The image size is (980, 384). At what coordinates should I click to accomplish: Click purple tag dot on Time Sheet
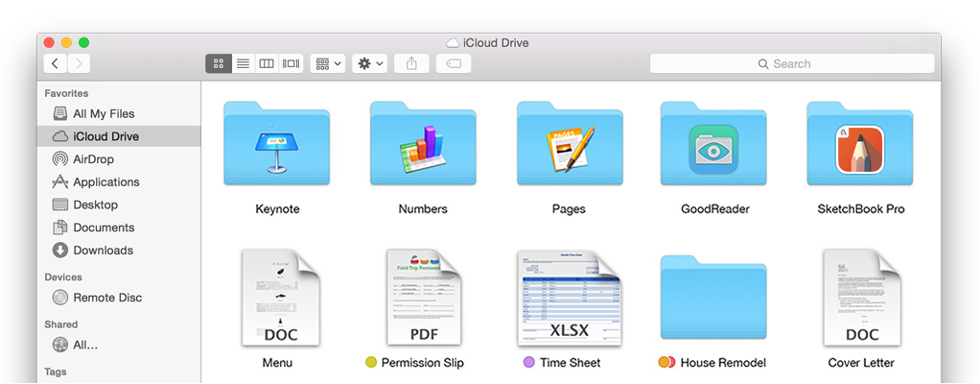coord(529,362)
